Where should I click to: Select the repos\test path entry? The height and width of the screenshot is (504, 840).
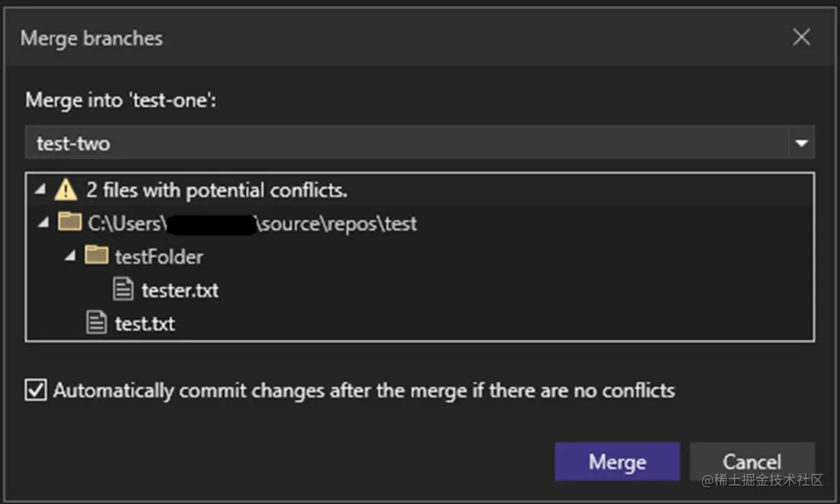point(252,223)
